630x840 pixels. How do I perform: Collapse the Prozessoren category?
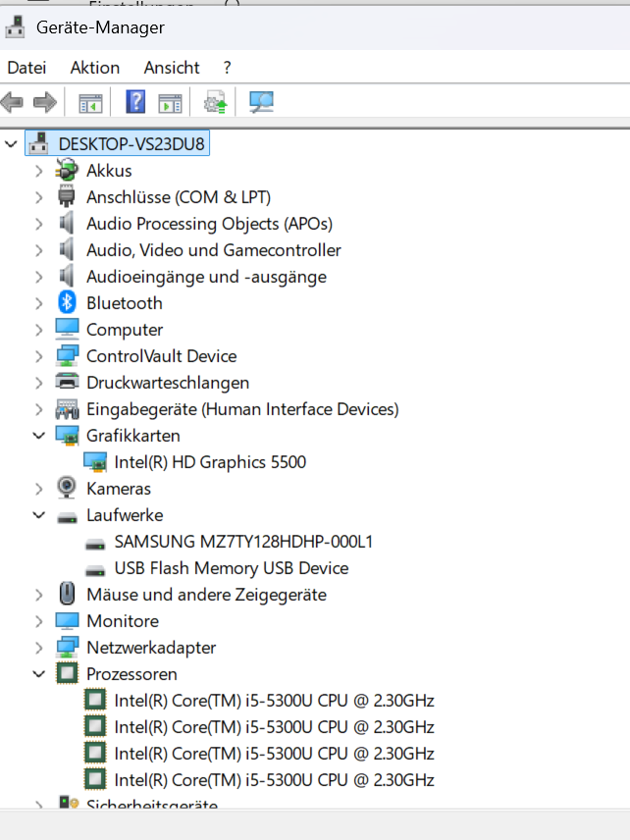click(38, 674)
